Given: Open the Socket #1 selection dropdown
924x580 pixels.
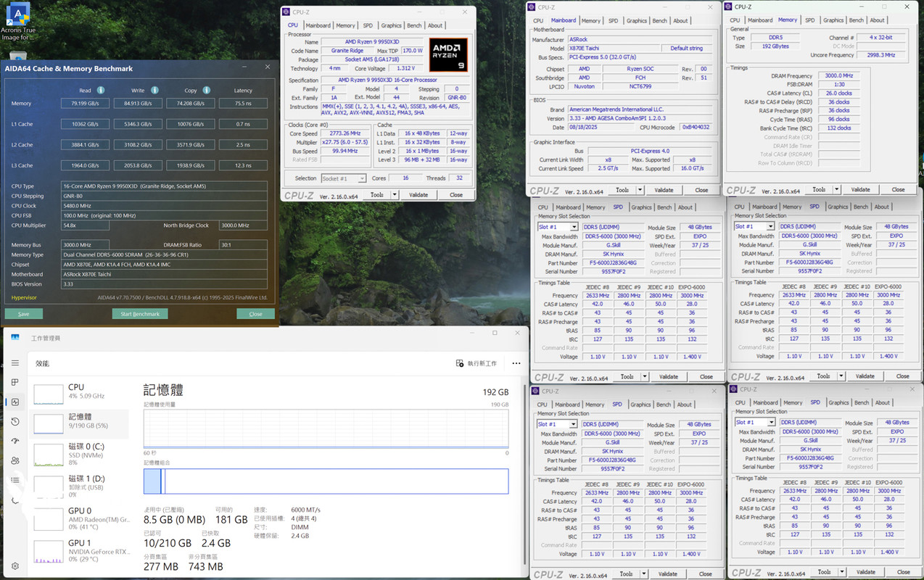Looking at the screenshot, I should click(x=344, y=178).
